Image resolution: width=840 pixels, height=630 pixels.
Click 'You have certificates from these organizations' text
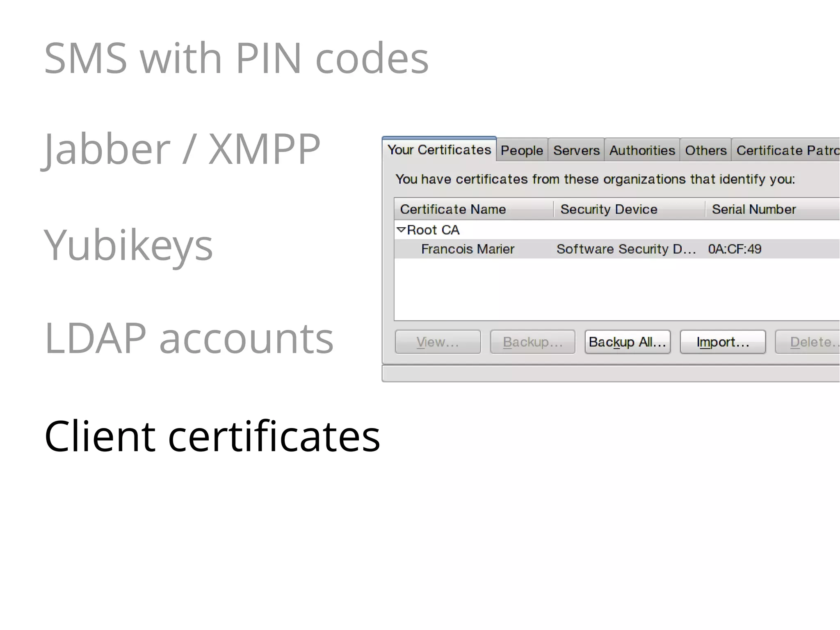point(595,179)
